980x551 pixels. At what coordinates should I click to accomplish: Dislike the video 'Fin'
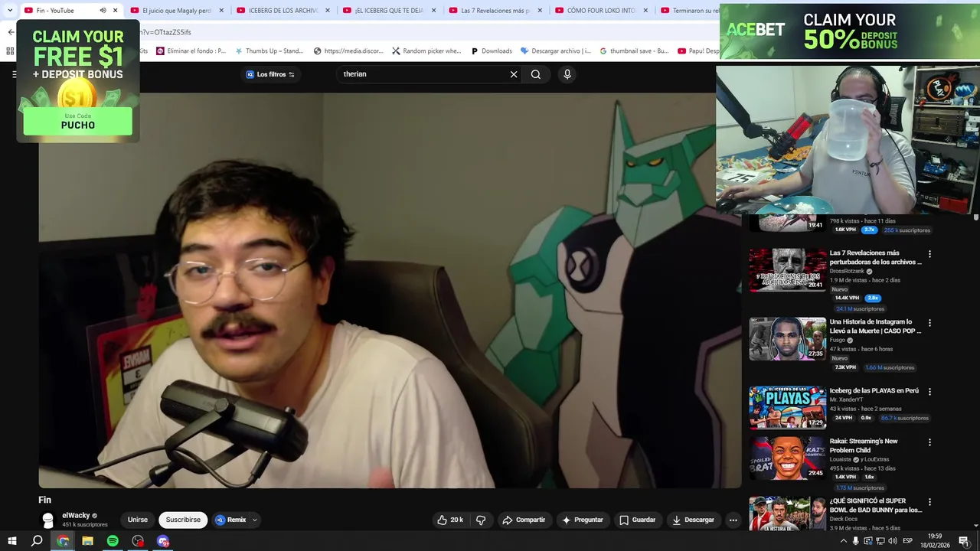481,520
